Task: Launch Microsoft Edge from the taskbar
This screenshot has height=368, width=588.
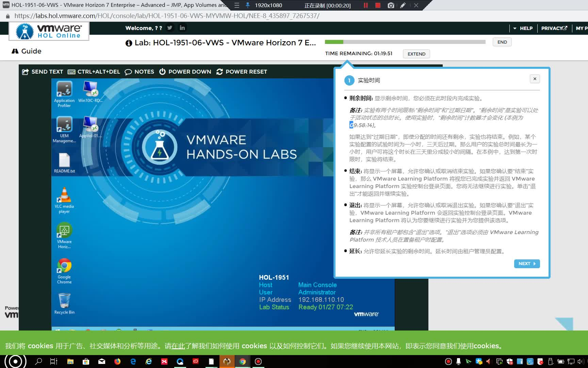Action: tap(133, 361)
